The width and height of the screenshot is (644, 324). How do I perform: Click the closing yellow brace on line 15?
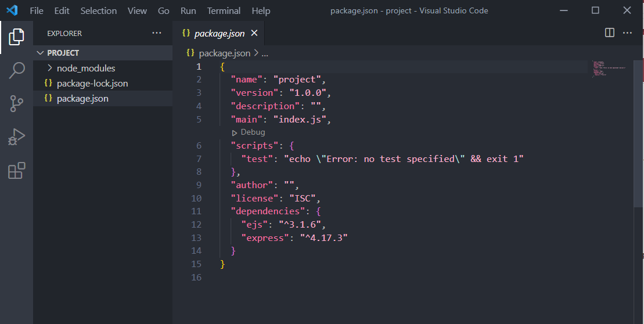(x=222, y=264)
